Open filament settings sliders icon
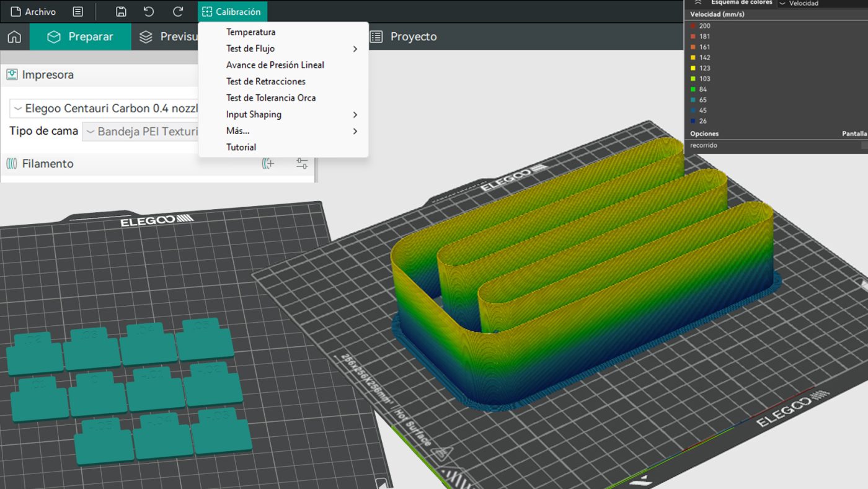Image resolution: width=868 pixels, height=489 pixels. (x=302, y=164)
